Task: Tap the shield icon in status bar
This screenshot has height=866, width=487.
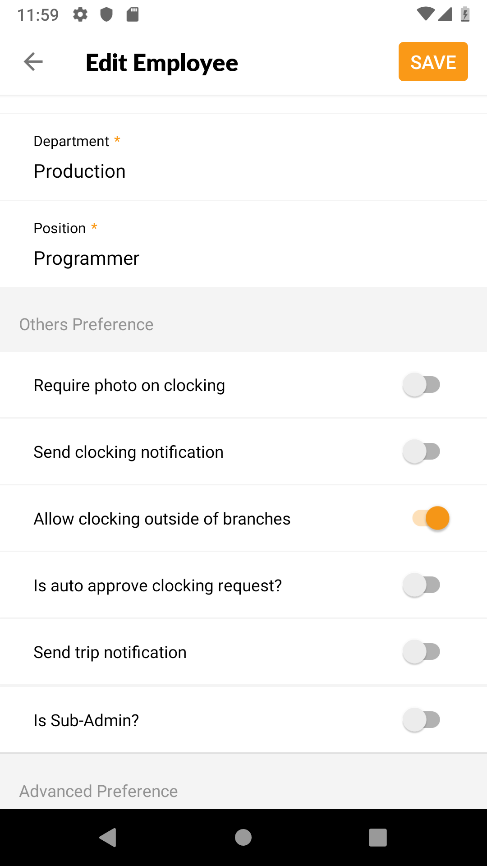Action: pos(106,14)
